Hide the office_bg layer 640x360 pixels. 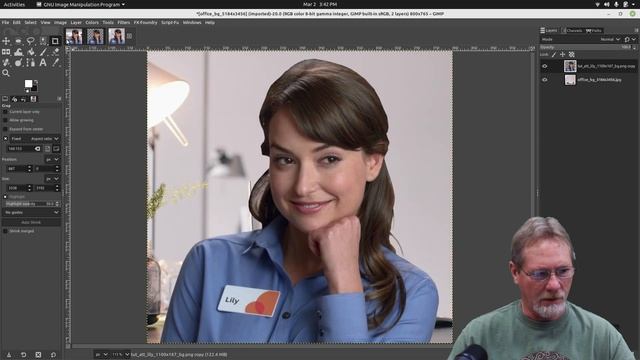click(544, 80)
